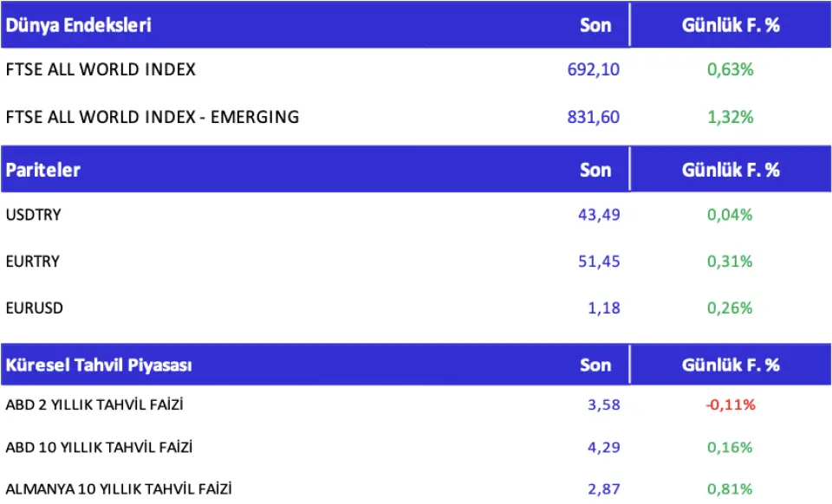Select the EURUSD row label
The width and height of the screenshot is (832, 504).
coord(35,307)
